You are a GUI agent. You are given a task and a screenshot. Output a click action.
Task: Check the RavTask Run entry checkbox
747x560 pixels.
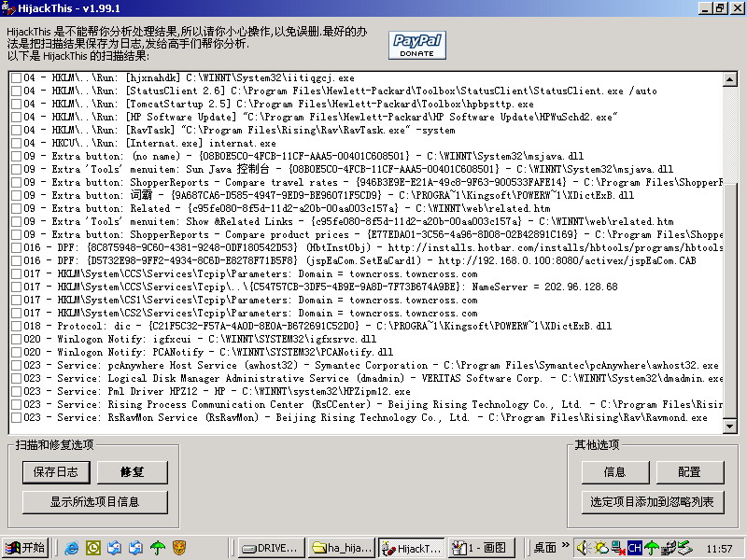[x=16, y=130]
